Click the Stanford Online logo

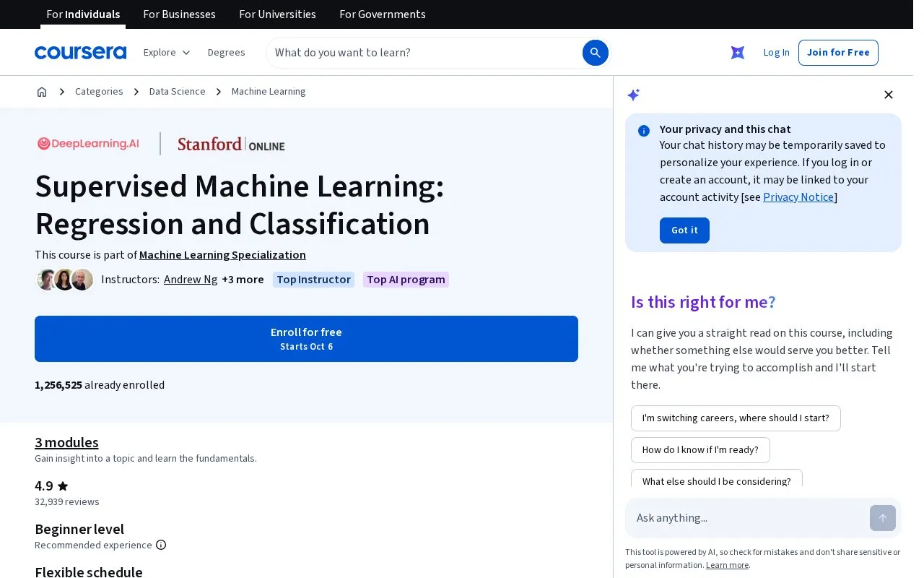[x=231, y=144]
